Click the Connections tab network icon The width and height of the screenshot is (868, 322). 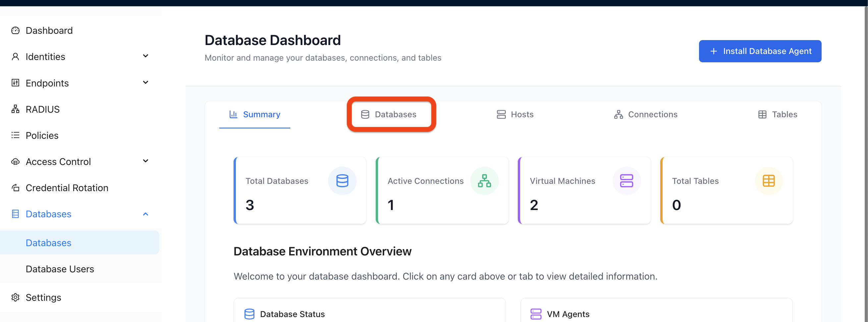tap(618, 115)
